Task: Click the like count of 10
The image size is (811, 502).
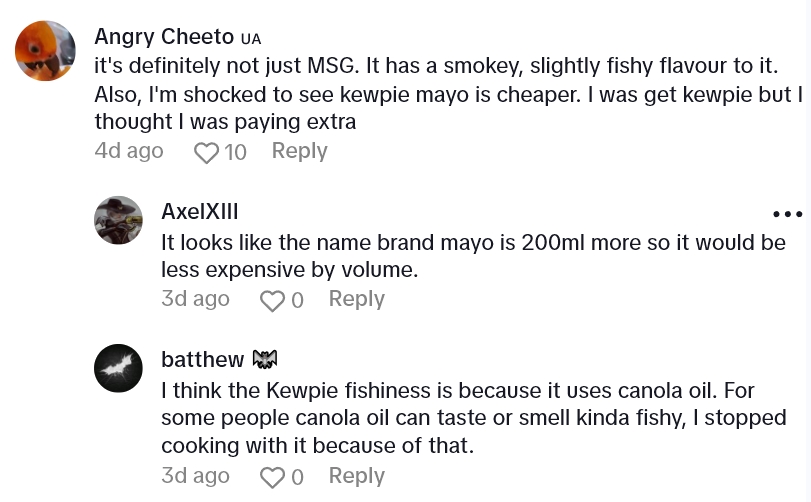Action: (235, 152)
